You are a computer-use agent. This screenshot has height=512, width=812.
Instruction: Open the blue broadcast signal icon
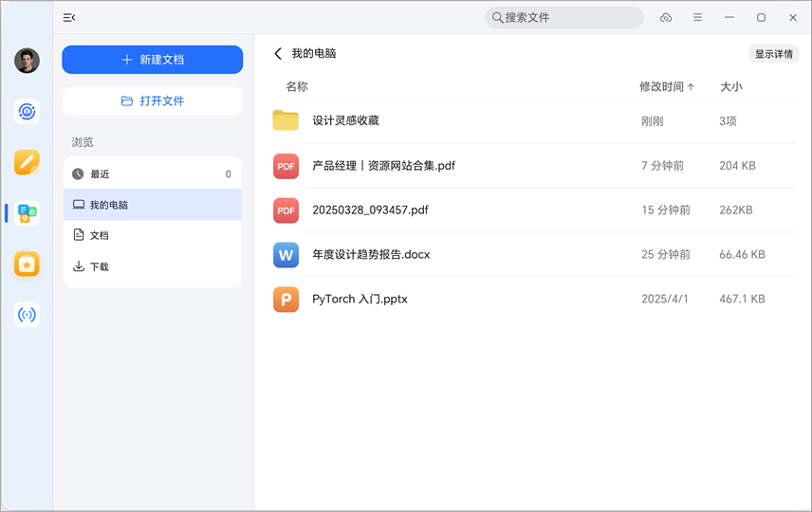(27, 315)
